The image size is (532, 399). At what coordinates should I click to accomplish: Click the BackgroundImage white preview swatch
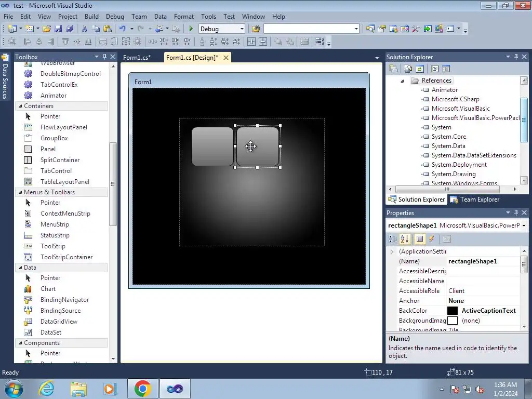click(453, 321)
